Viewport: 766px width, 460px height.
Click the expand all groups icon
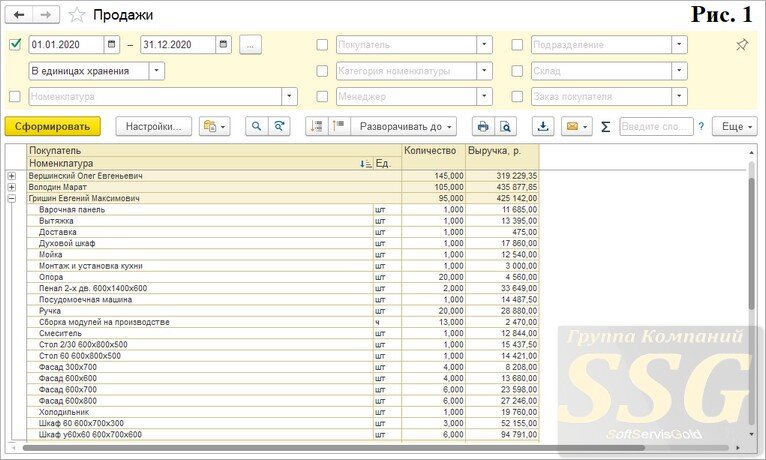point(339,126)
